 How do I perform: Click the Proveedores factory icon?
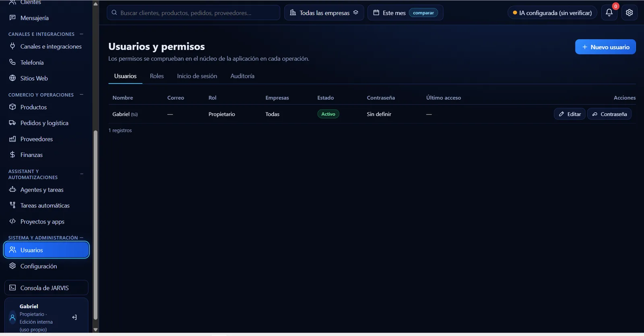[x=12, y=139]
